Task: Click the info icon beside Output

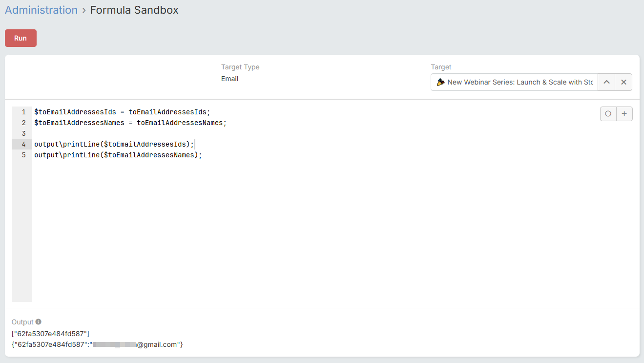Action: tap(39, 322)
